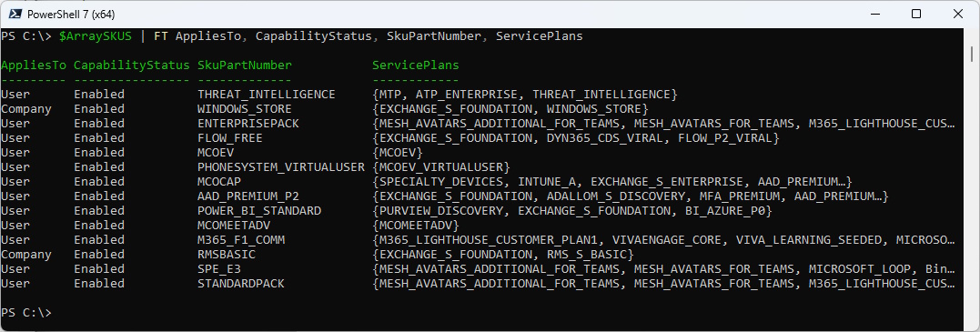Click the PowerShell icon in the title bar
The image size is (980, 332).
click(x=13, y=14)
